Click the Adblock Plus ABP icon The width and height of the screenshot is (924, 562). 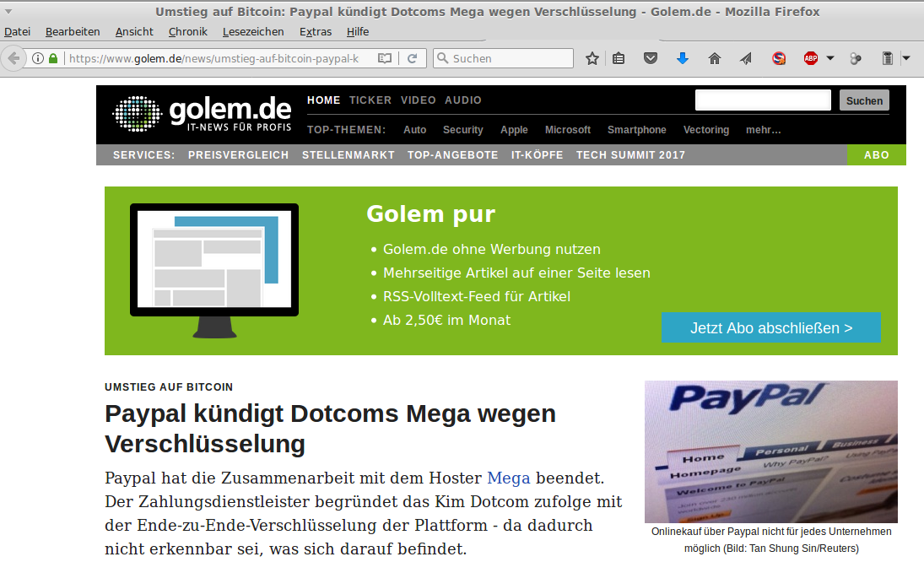(811, 58)
